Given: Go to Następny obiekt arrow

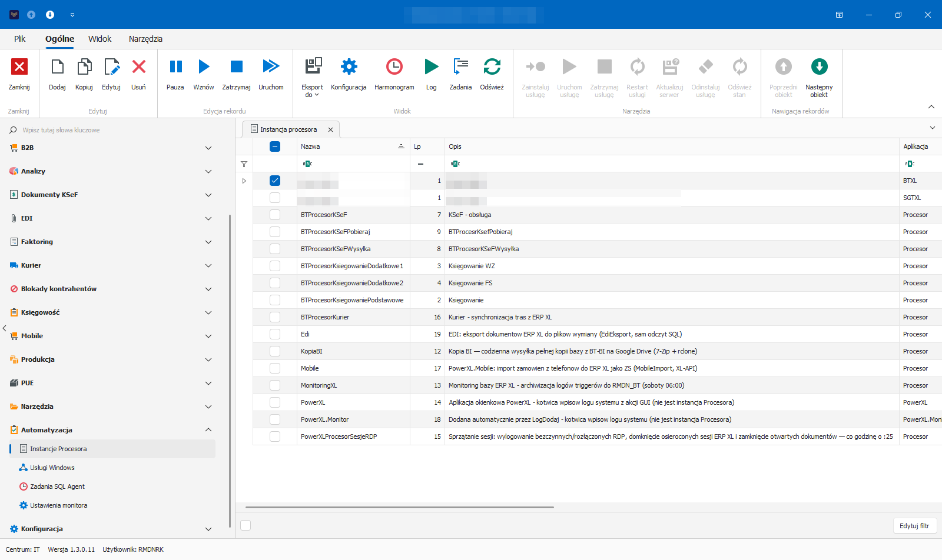Looking at the screenshot, I should click(819, 66).
